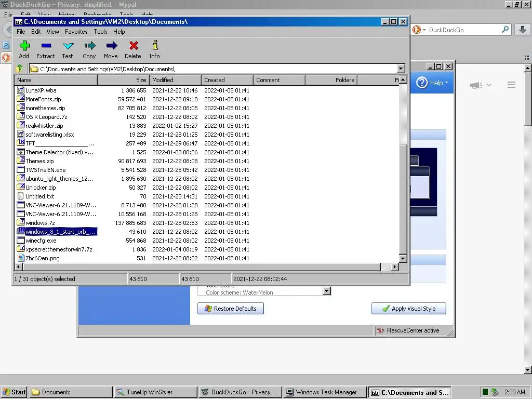Select the winecfg.exe file icon

(x=21, y=240)
